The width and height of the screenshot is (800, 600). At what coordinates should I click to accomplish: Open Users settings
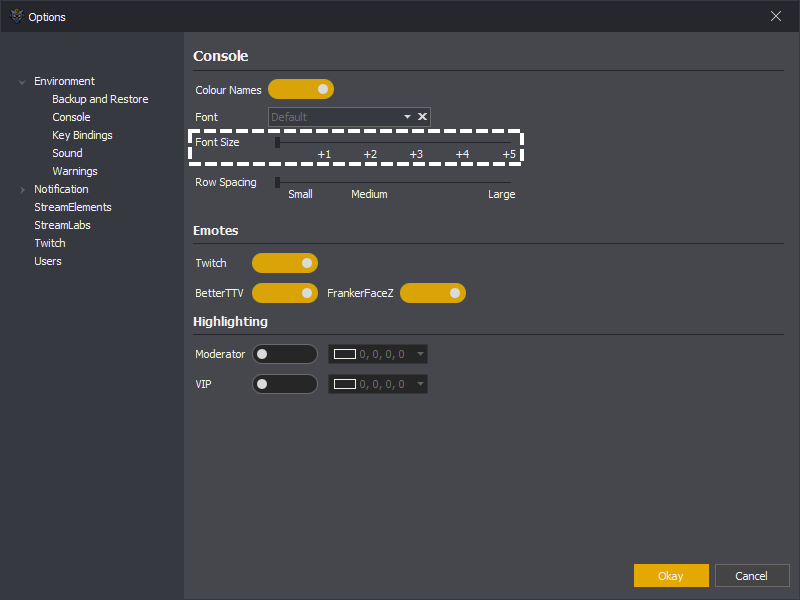coord(47,261)
